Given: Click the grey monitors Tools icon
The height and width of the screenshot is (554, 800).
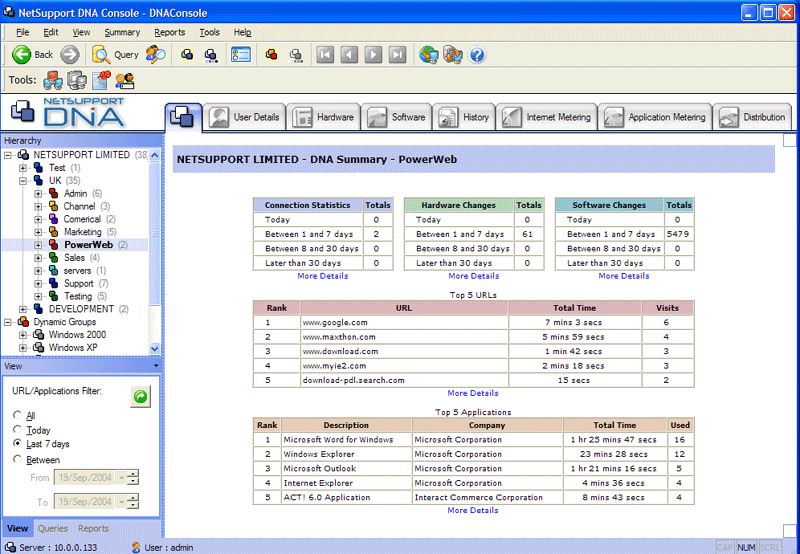Looking at the screenshot, I should pyautogui.click(x=77, y=80).
